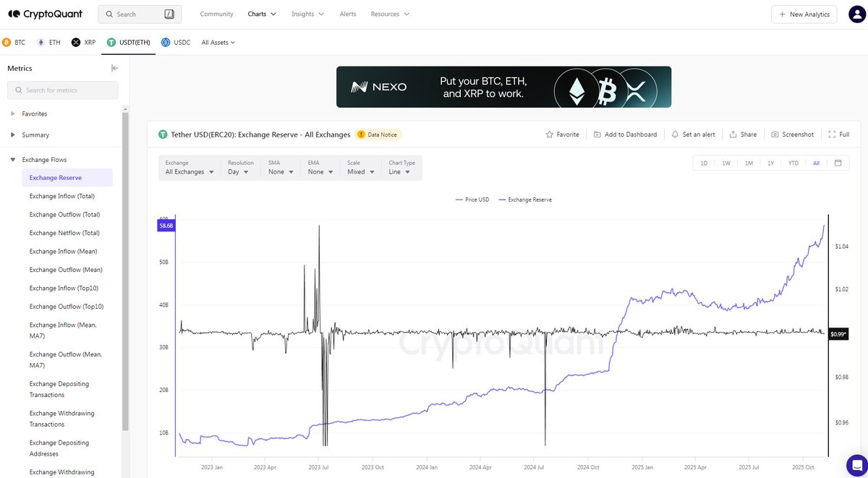Select Exchange Outflow (Top10) metric
Image resolution: width=868 pixels, height=478 pixels.
pos(67,307)
